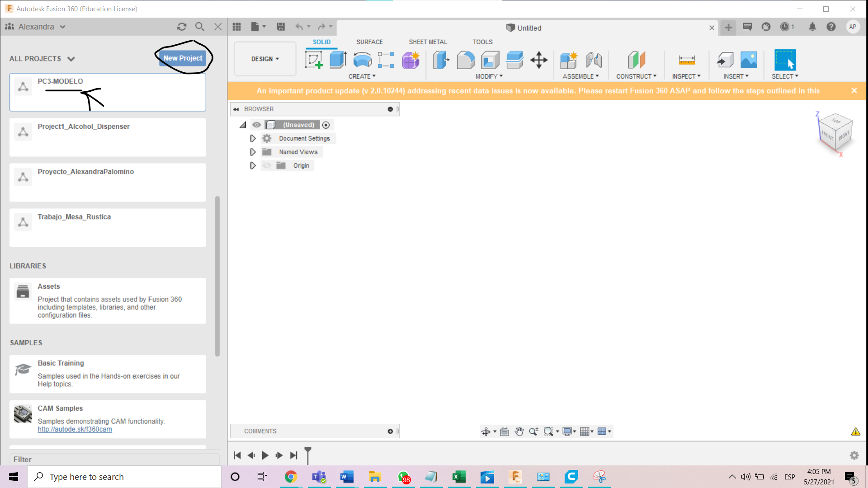The width and height of the screenshot is (868, 488).
Task: Click the Windows search box
Action: 125,477
